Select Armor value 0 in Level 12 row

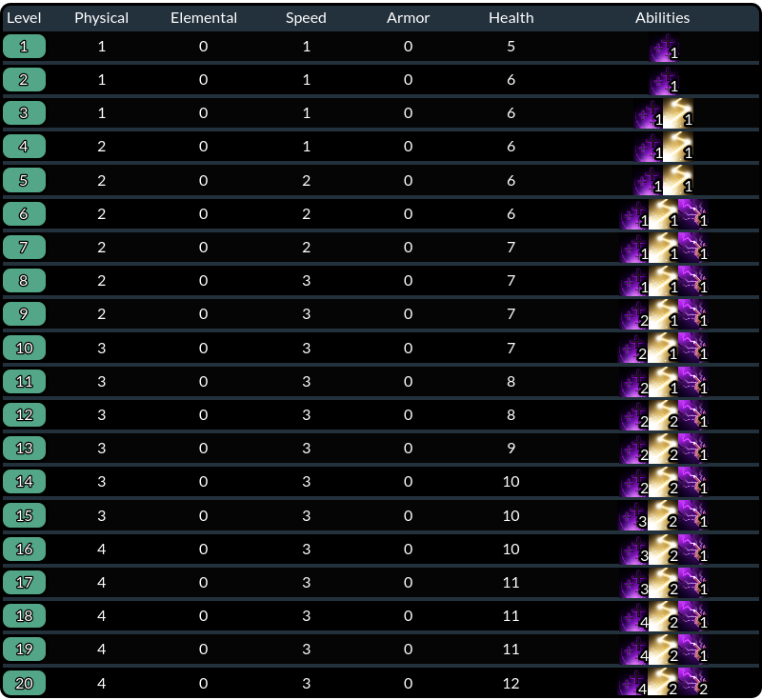pos(409,415)
